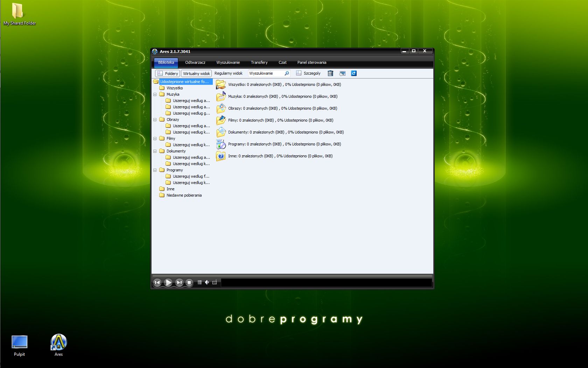The width and height of the screenshot is (588, 368).
Task: Switch to Regularny widok view
Action: click(228, 74)
